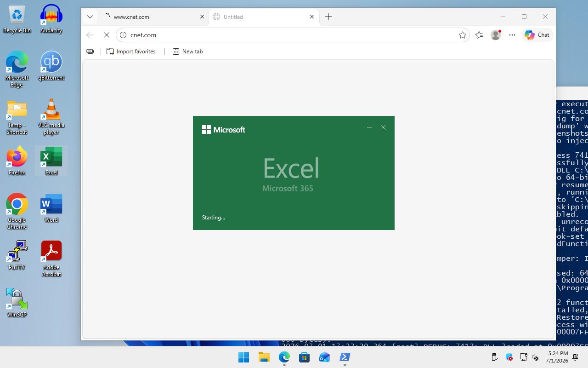
Task: Click the muted volume tray icon
Action: click(535, 357)
